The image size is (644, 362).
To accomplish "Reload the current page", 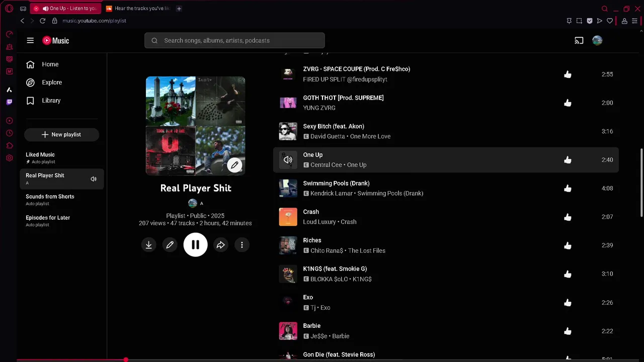I will [42, 21].
